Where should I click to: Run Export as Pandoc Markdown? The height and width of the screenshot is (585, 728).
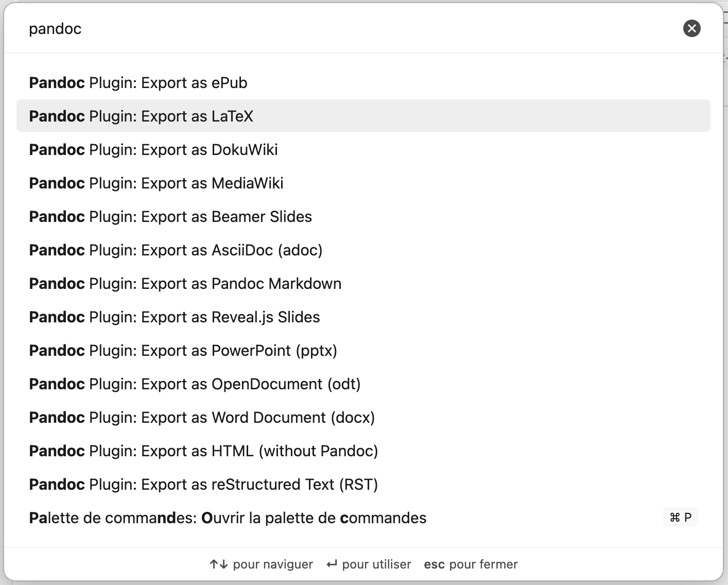tap(185, 284)
